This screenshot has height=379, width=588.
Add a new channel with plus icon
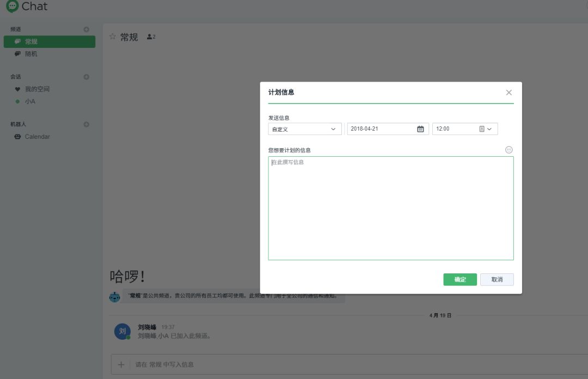pos(86,29)
